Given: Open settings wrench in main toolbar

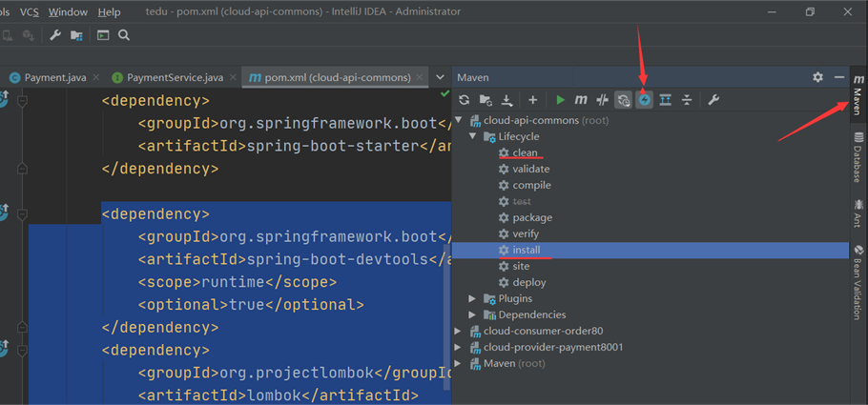Looking at the screenshot, I should click(x=54, y=35).
